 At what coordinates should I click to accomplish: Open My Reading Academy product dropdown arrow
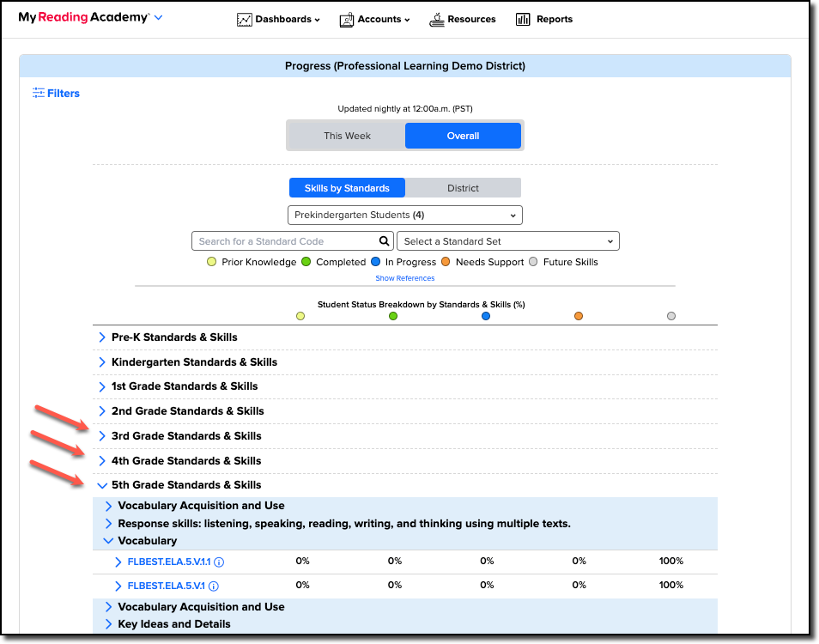(158, 18)
